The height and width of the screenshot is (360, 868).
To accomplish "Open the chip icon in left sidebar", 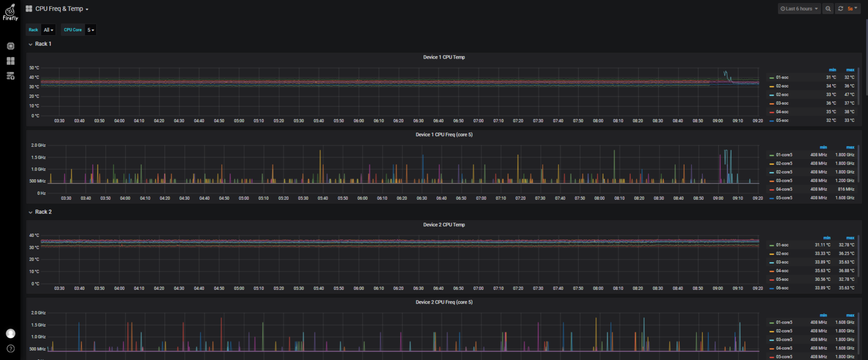I will (10, 46).
